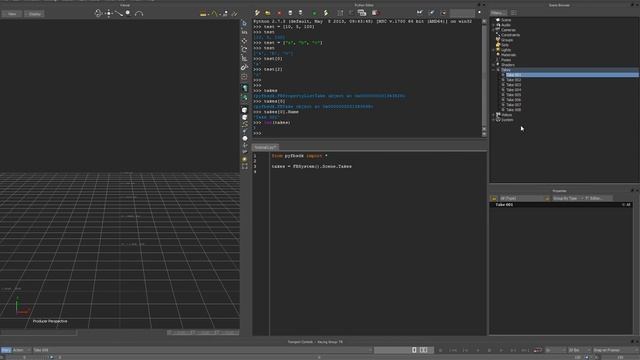
Task: Select Take 005 in Scene Browser
Action: tap(513, 95)
